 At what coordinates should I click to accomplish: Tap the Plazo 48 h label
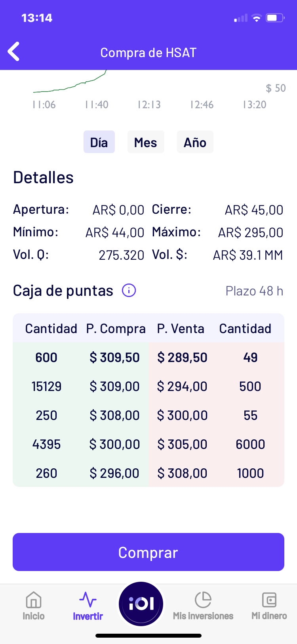(254, 291)
